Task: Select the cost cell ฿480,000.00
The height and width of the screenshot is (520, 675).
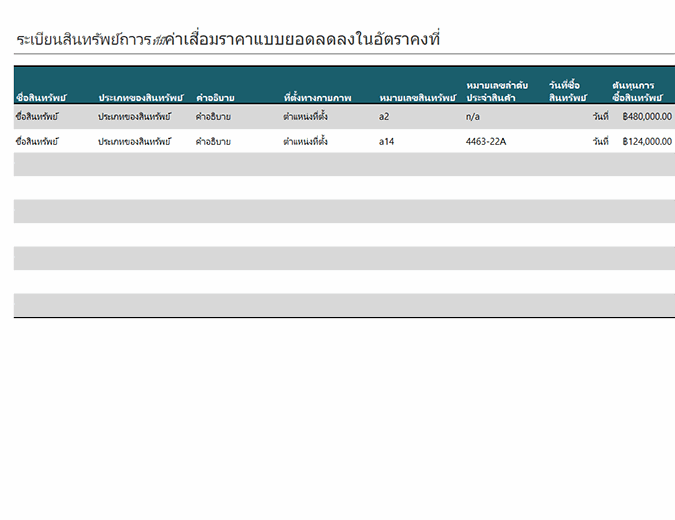Action: point(646,117)
